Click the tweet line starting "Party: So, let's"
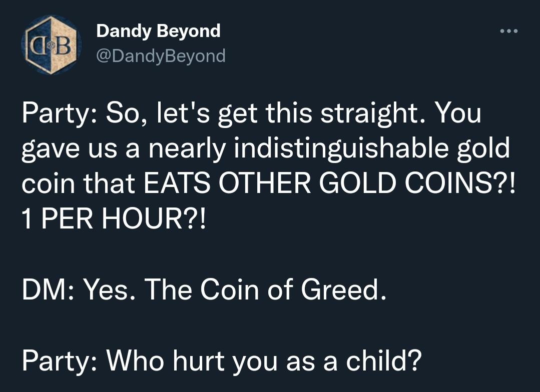This screenshot has height=392, width=540. (x=251, y=113)
